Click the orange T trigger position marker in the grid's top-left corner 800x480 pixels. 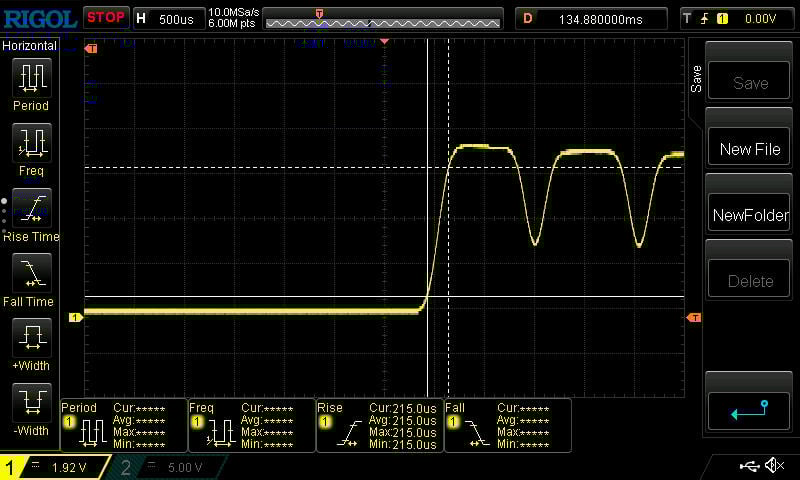coord(91,48)
